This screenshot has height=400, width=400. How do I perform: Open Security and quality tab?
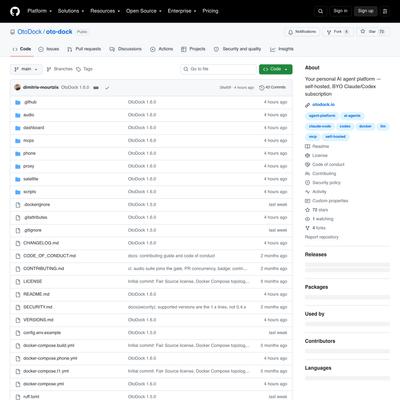[237, 49]
